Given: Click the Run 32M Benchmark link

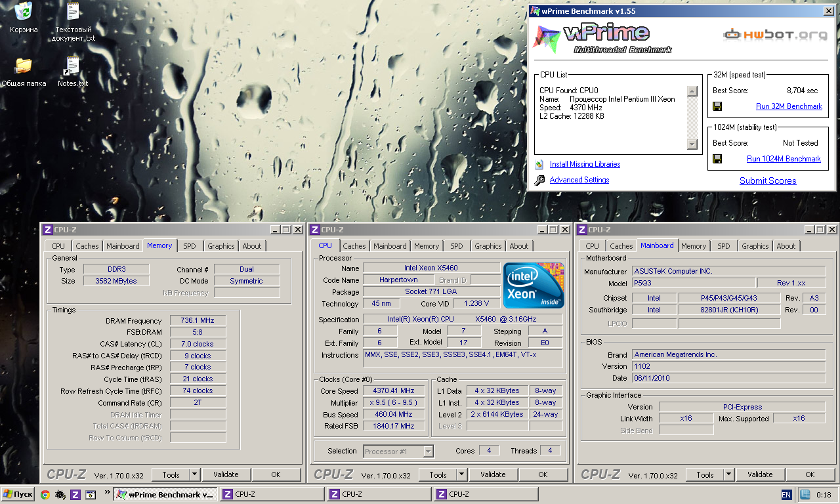Looking at the screenshot, I should (789, 106).
